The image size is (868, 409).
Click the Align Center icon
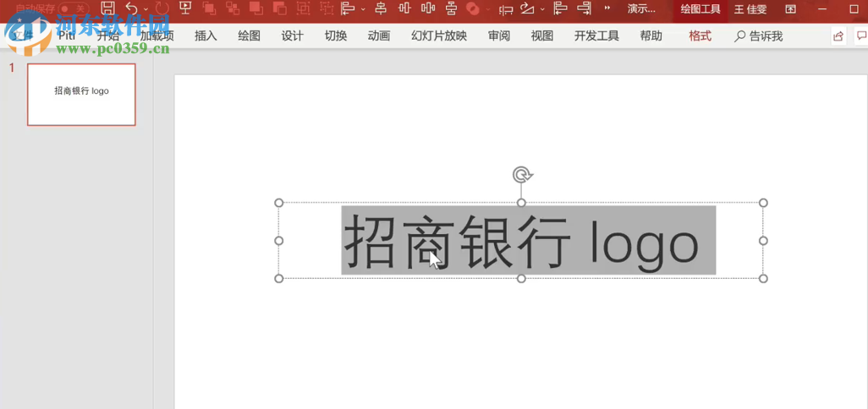click(381, 8)
